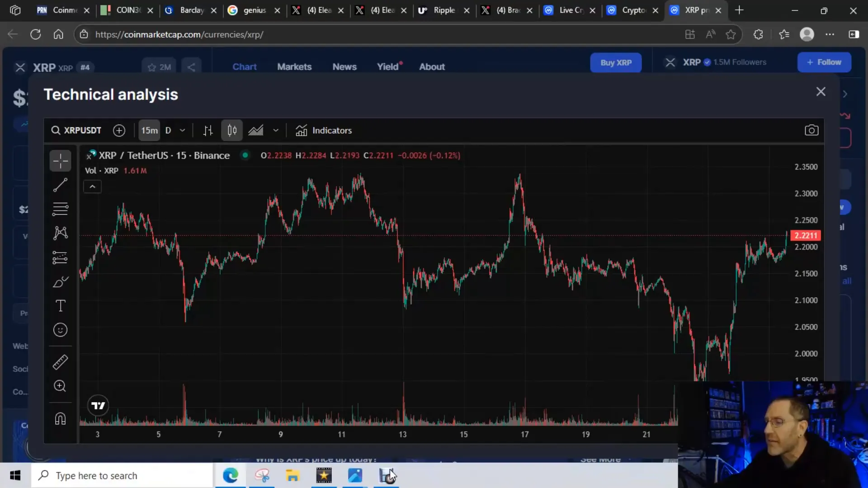868x488 pixels.
Task: Select the candlestick chart style
Action: (x=232, y=131)
